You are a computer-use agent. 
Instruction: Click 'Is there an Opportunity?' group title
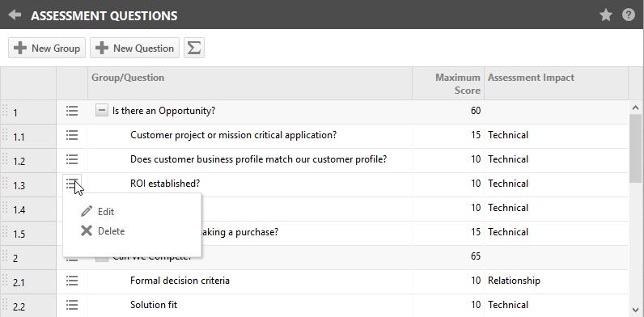click(x=163, y=111)
